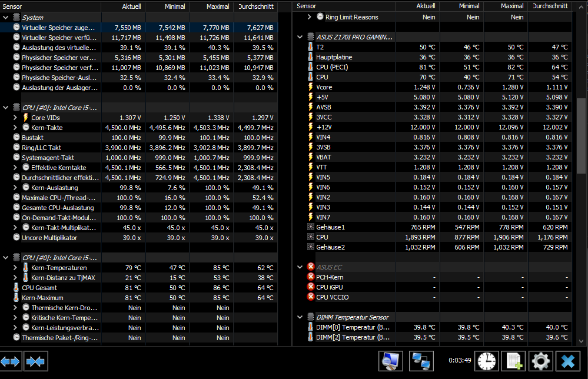588x379 pixels.
Task: Click the 1,893 RPM CPU fan value
Action: coord(420,237)
